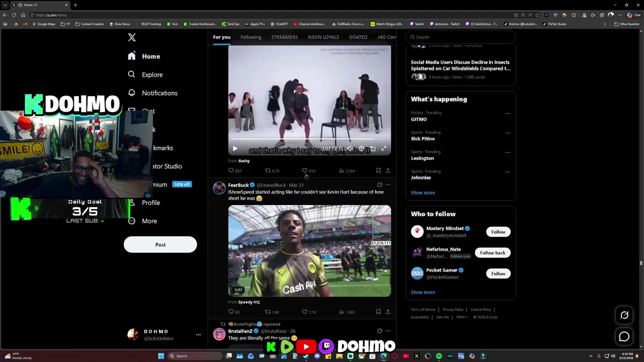Viewport: 644px width, 362px height.
Task: Open a new browser tab
Action: [75, 5]
